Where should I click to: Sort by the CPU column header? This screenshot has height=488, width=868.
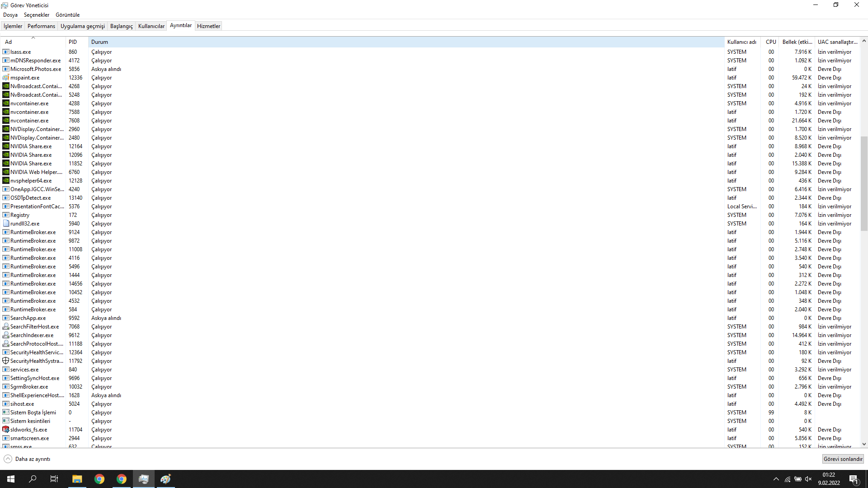(x=771, y=42)
